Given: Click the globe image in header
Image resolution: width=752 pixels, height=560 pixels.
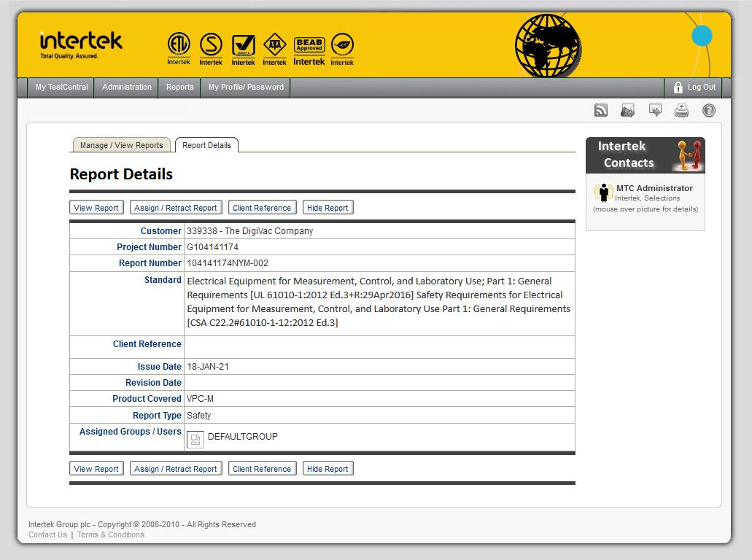Looking at the screenshot, I should (x=548, y=45).
